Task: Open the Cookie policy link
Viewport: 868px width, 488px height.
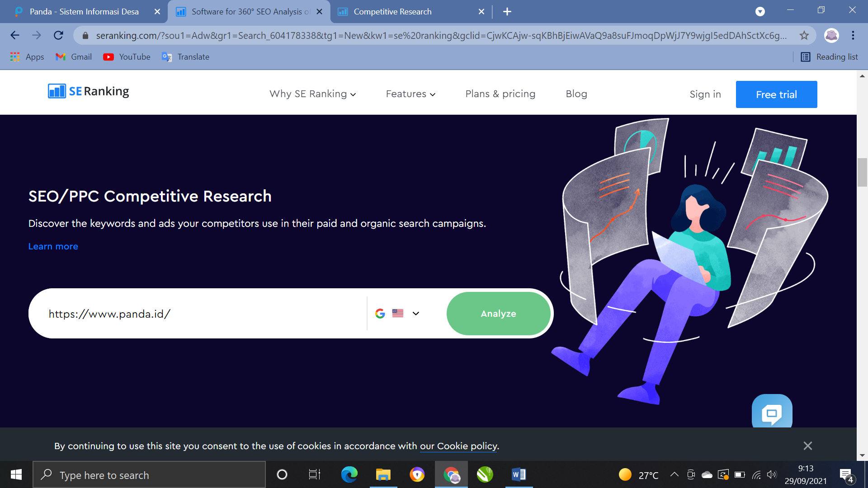Action: coord(458,446)
